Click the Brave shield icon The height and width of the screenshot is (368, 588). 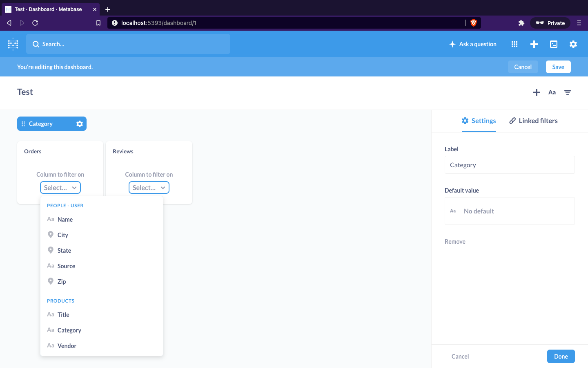click(x=474, y=23)
